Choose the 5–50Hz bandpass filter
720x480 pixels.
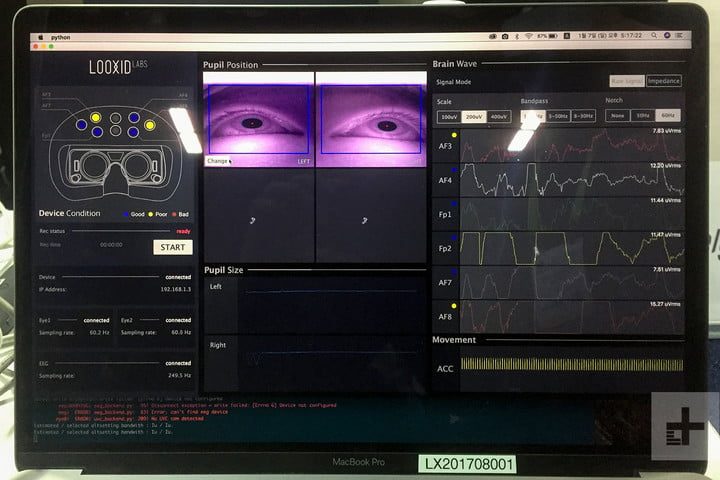(x=557, y=117)
